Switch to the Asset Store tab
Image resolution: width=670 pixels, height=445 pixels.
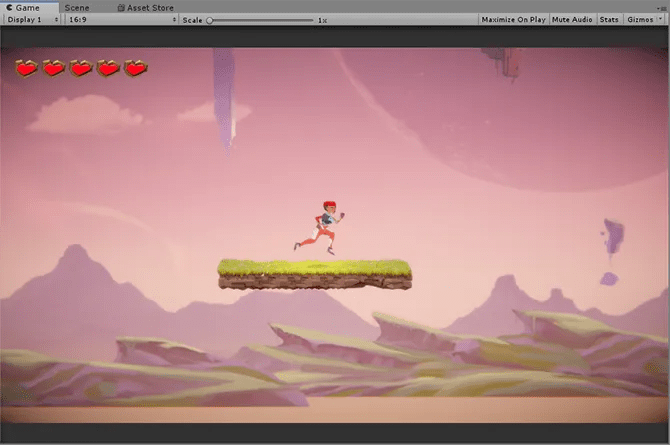click(x=146, y=8)
